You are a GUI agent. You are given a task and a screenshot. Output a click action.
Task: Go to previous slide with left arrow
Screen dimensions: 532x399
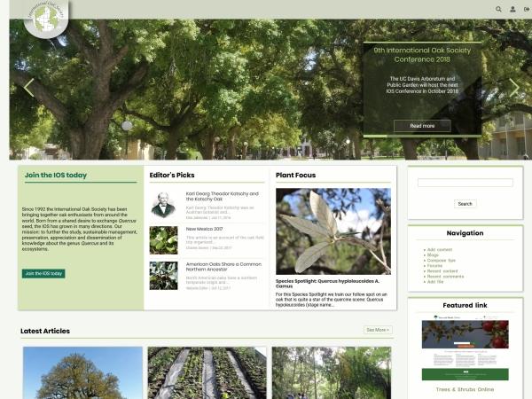(x=28, y=88)
